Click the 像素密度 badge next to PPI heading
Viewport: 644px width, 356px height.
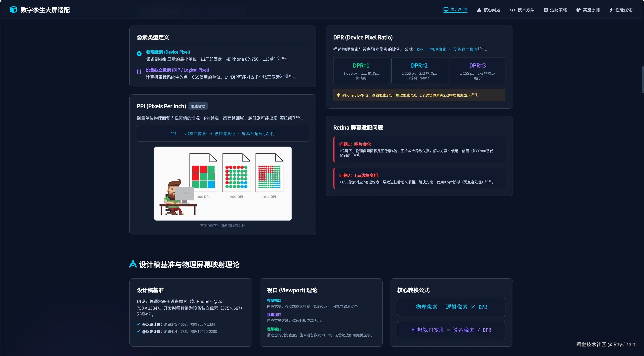[198, 106]
